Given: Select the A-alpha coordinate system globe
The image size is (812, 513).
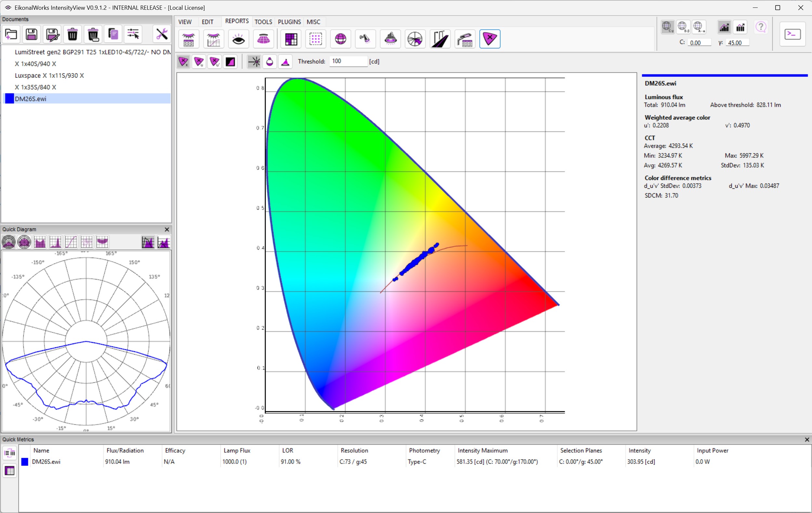Looking at the screenshot, I should tap(699, 27).
